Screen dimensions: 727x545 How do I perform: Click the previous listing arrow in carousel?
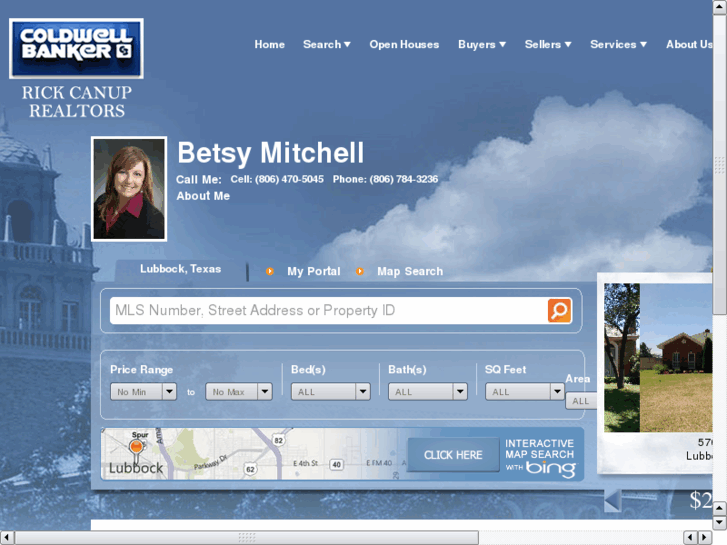coord(612,501)
